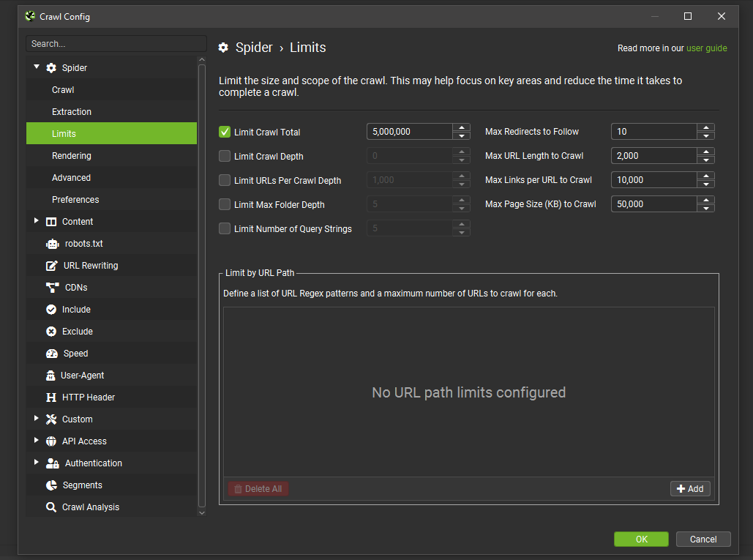Viewport: 753px width, 560px height.
Task: Click the Include checkmark icon
Action: coord(51,310)
